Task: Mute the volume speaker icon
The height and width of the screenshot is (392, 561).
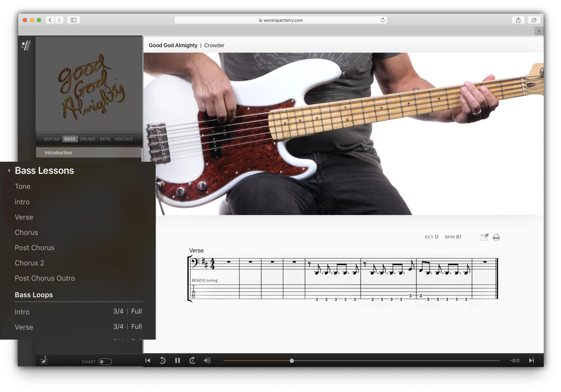Action: coord(207,361)
